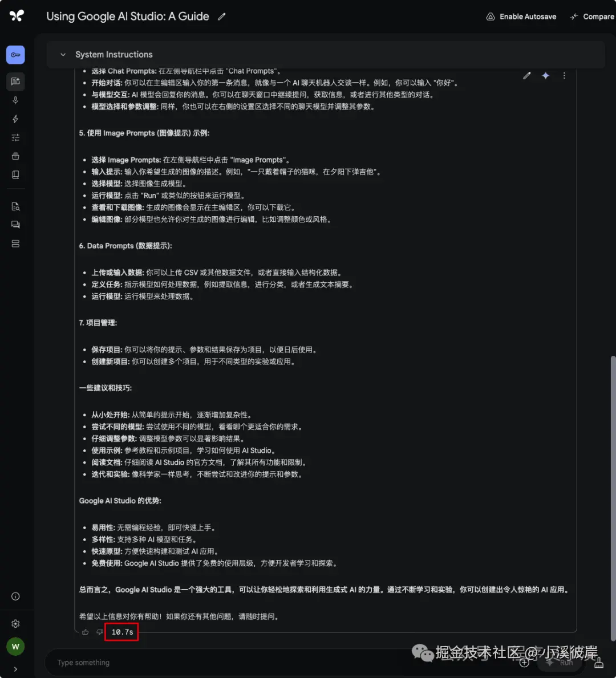616x678 pixels.
Task: Click the sparkle icon above the response
Action: 545,75
